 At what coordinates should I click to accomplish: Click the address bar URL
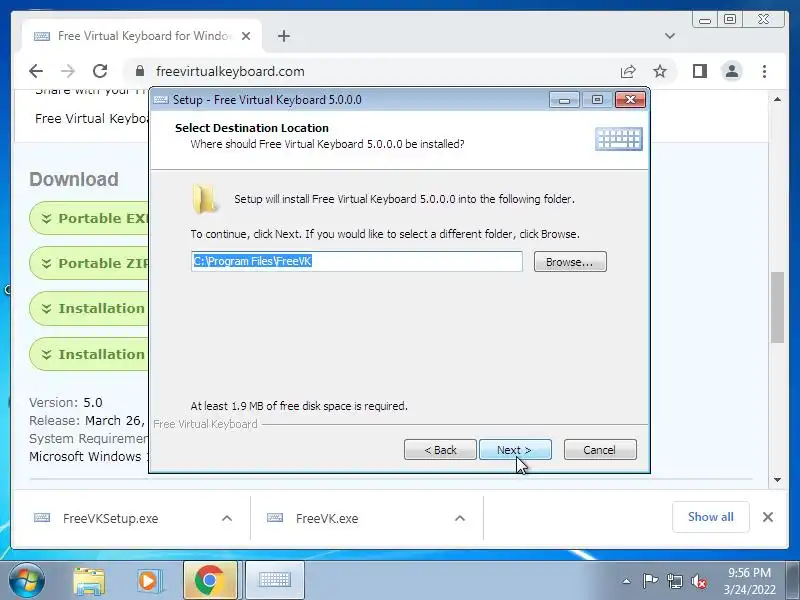pyautogui.click(x=230, y=71)
